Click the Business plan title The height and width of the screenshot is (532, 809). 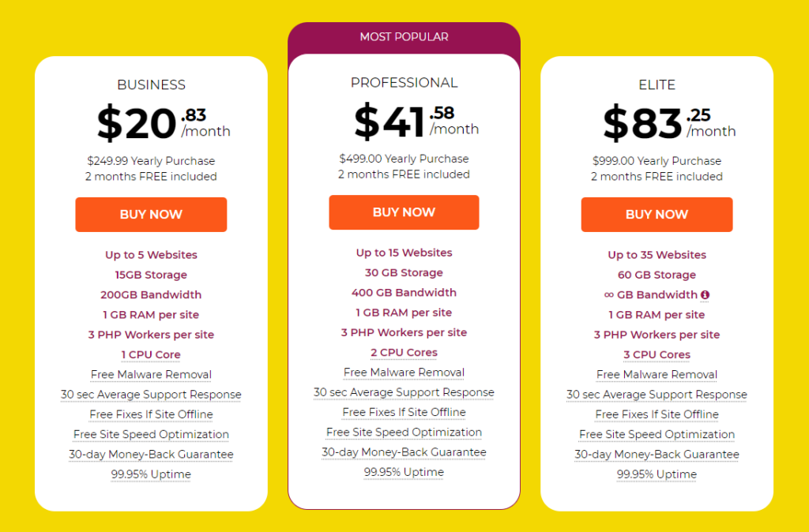[x=151, y=84]
